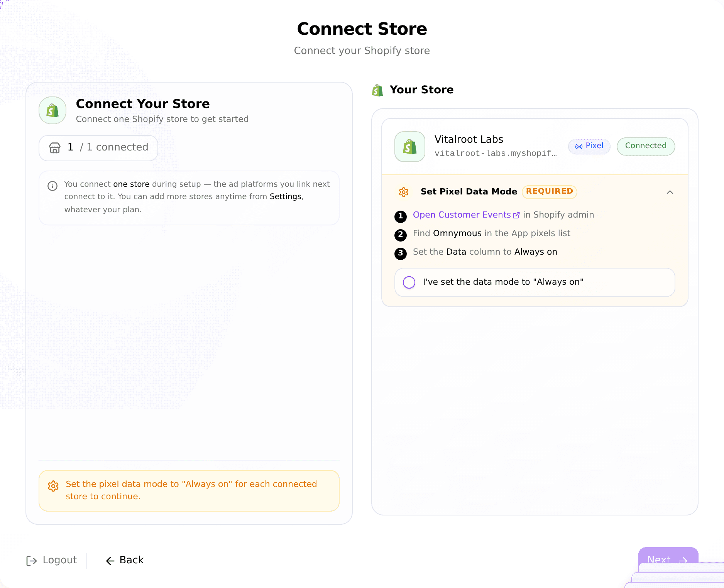Image resolution: width=724 pixels, height=588 pixels.
Task: Click the Vitalroot Labs store Shopify icon
Action: (410, 147)
